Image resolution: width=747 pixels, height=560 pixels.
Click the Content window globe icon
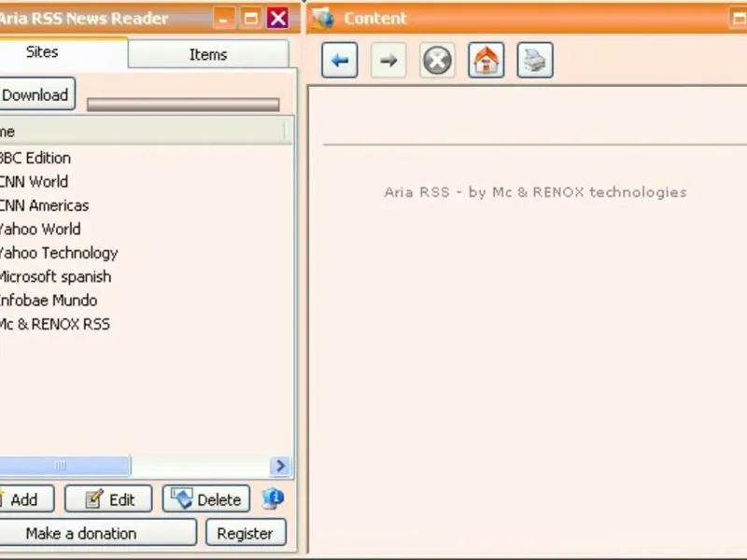322,18
